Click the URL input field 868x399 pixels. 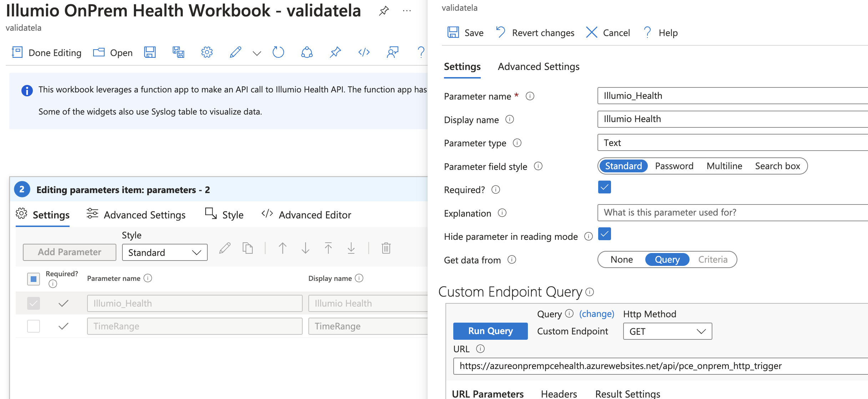[661, 366]
